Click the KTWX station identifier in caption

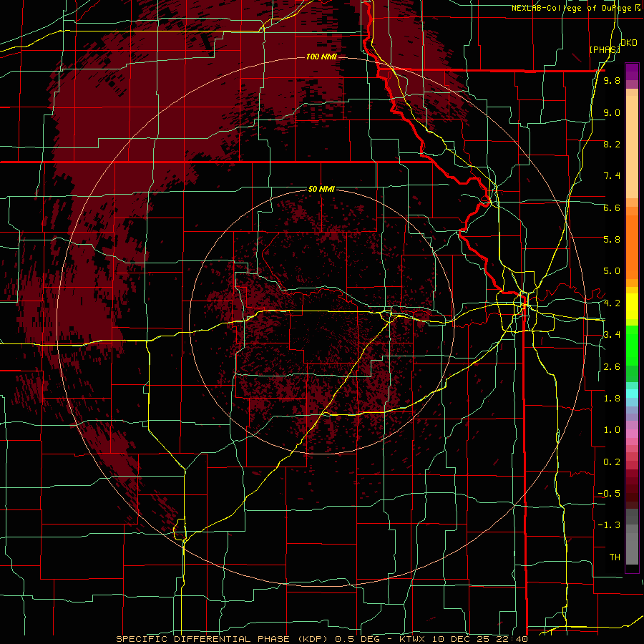click(414, 639)
